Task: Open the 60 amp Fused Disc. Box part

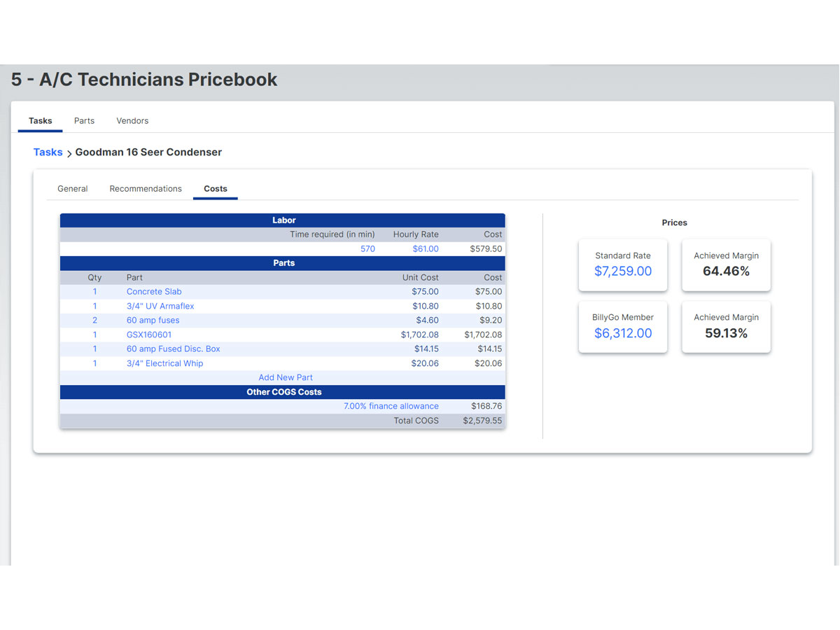Action: click(174, 349)
